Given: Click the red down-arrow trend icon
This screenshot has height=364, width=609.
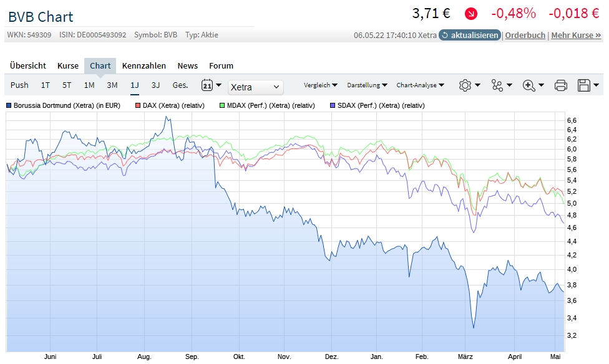Looking at the screenshot, I should (471, 13).
